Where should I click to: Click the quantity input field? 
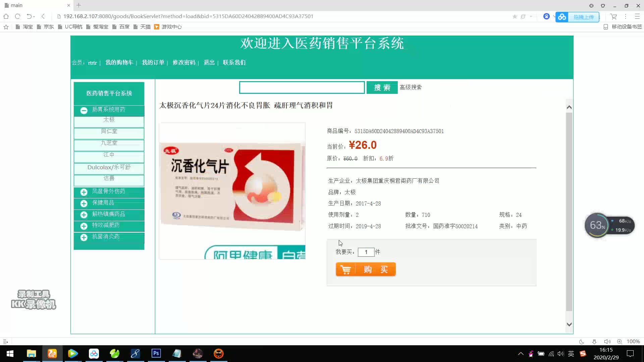(x=366, y=252)
